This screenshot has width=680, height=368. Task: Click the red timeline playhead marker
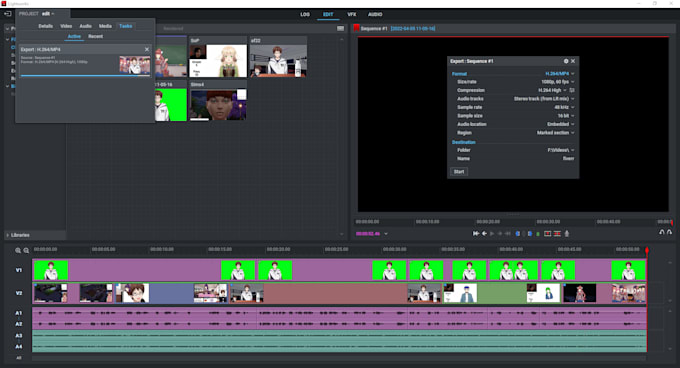(647, 251)
